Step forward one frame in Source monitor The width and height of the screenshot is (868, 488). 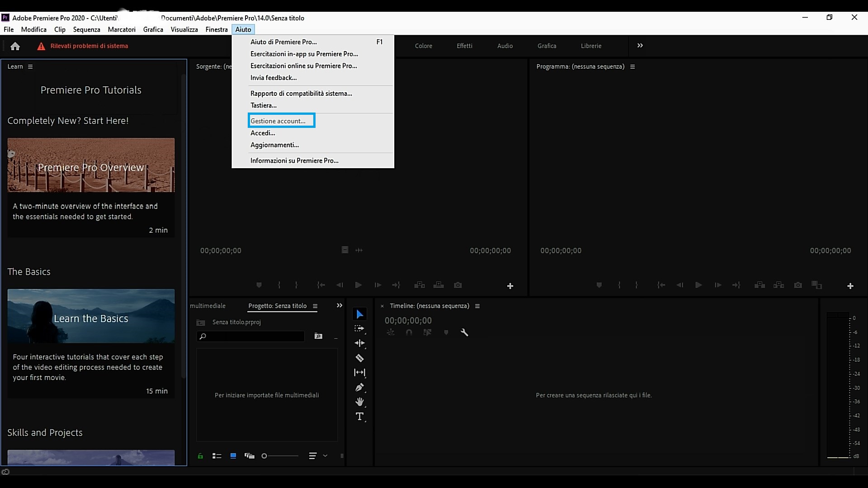click(x=377, y=285)
